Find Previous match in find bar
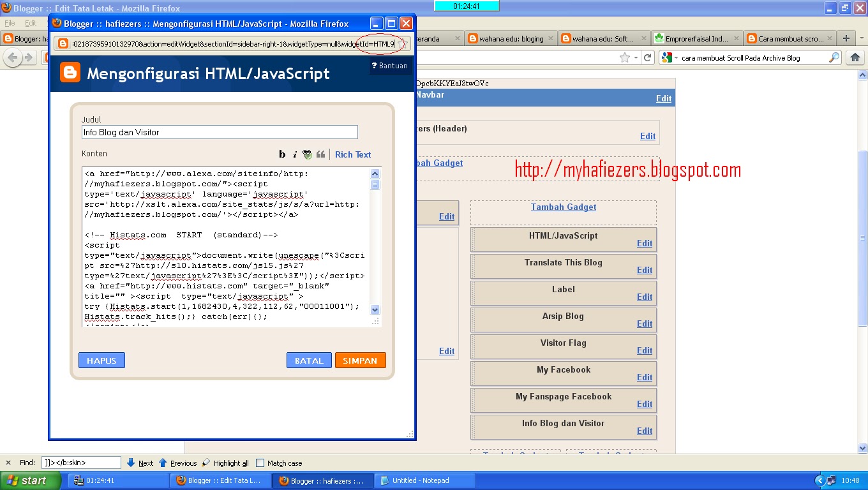Viewport: 868px width, 490px height. [x=177, y=463]
